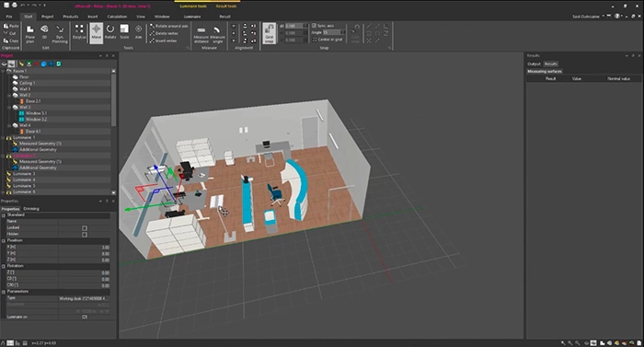
Task: Activate the Rotate tool
Action: 110,32
